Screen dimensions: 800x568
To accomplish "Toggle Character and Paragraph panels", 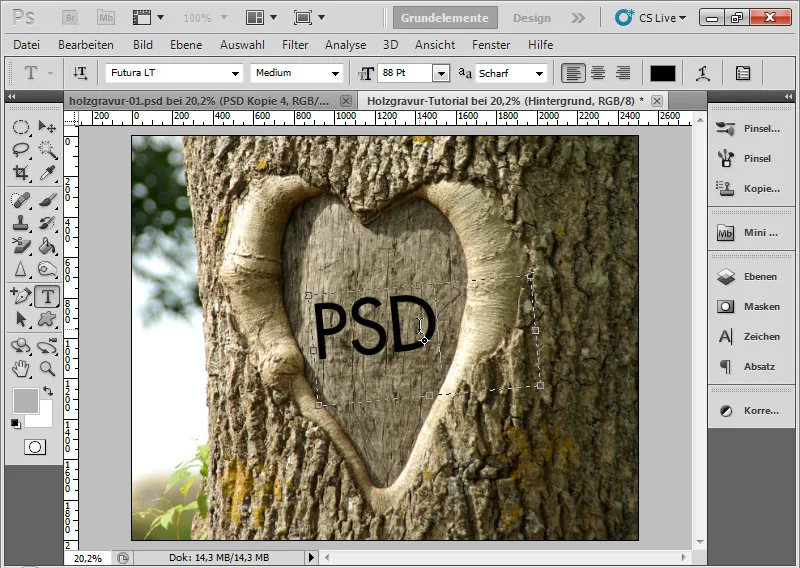I will coord(743,73).
